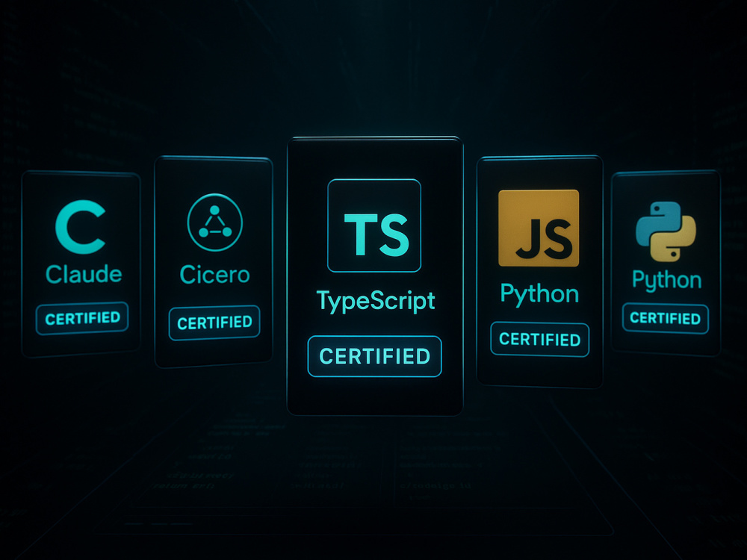Click CERTIFIED badge on TypeScript card
The width and height of the screenshot is (747, 560).
point(374,356)
